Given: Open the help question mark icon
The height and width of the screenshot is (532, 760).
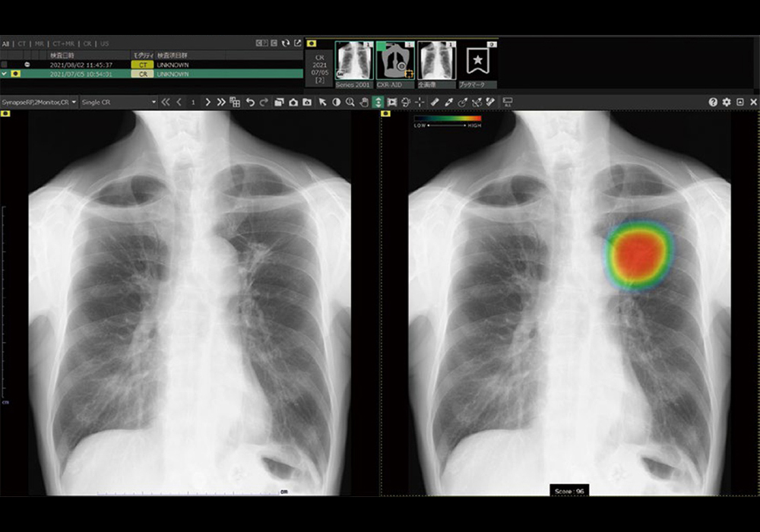Looking at the screenshot, I should (x=713, y=102).
